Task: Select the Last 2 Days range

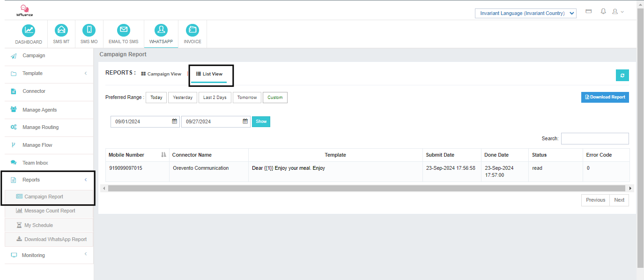Action: pyautogui.click(x=215, y=98)
